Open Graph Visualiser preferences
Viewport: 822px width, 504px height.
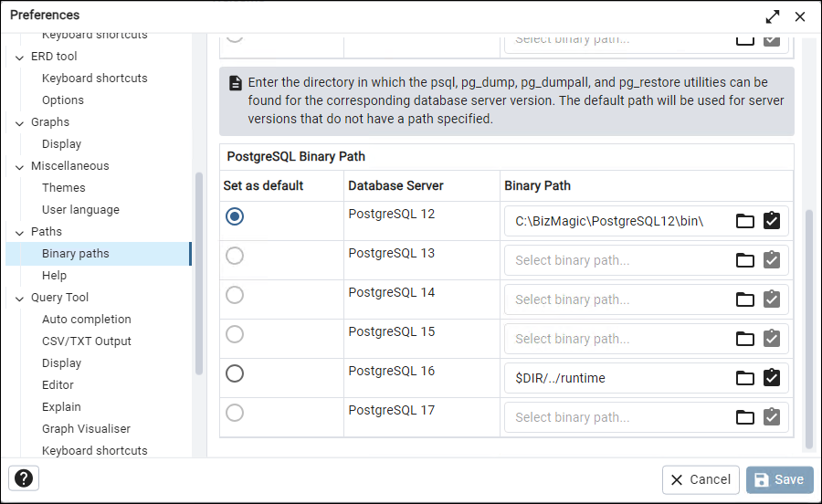point(86,429)
